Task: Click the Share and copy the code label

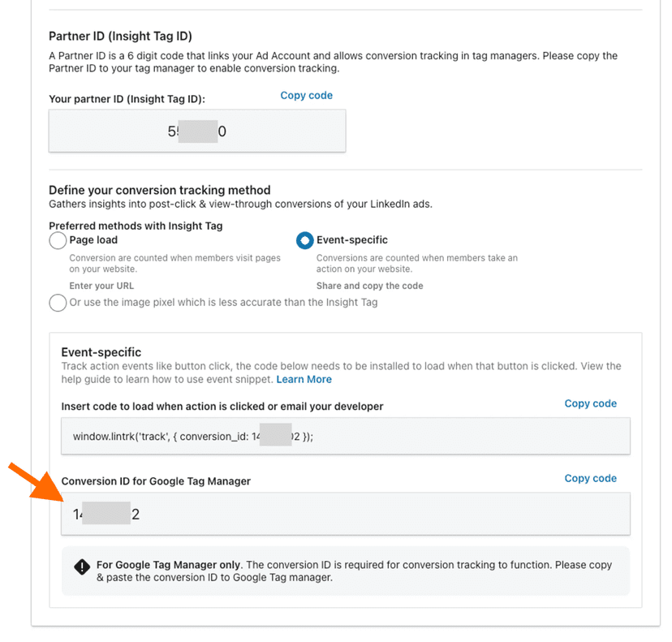Action: pos(369,286)
